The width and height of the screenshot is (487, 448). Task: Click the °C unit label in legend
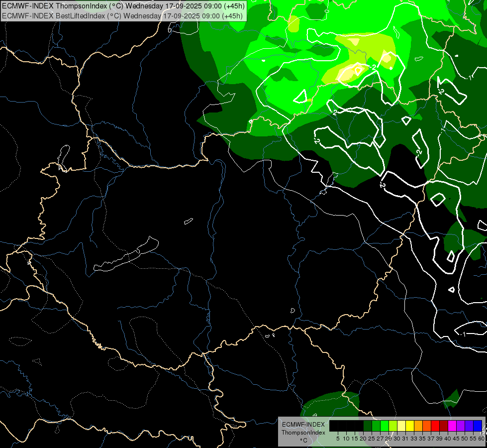click(303, 441)
